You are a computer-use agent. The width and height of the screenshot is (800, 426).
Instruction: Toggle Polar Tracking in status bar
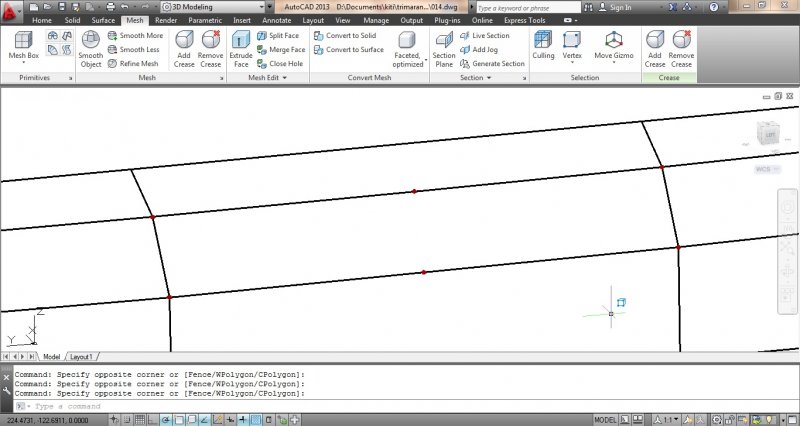pos(166,420)
